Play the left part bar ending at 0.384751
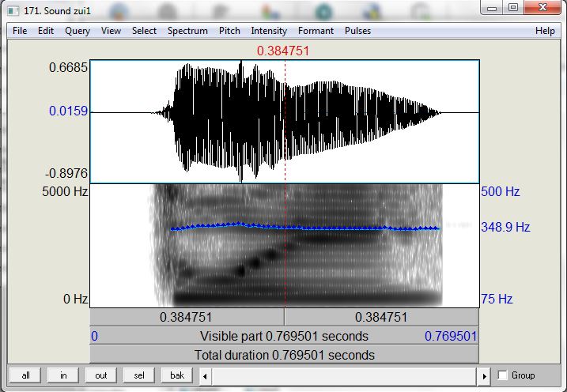This screenshot has height=392, width=567. click(187, 317)
